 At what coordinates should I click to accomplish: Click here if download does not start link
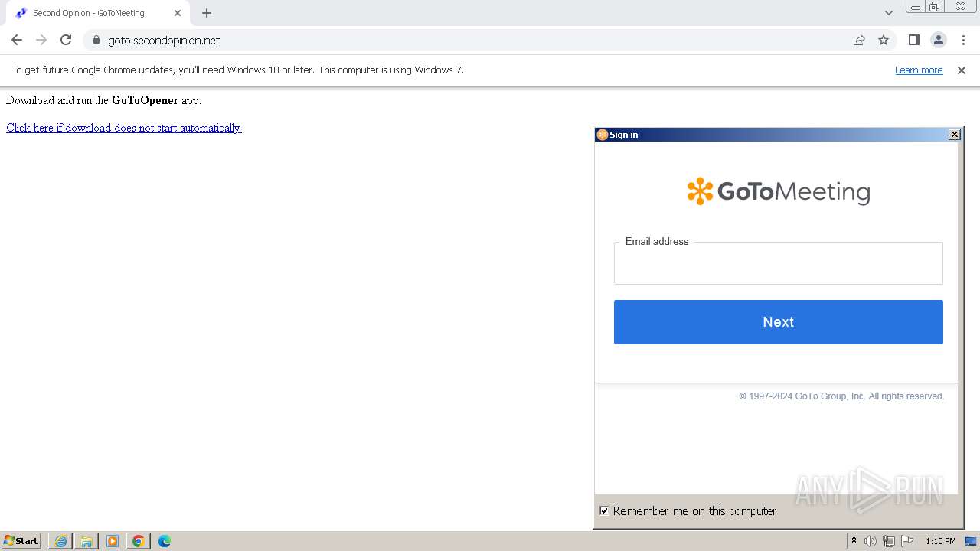tap(124, 128)
